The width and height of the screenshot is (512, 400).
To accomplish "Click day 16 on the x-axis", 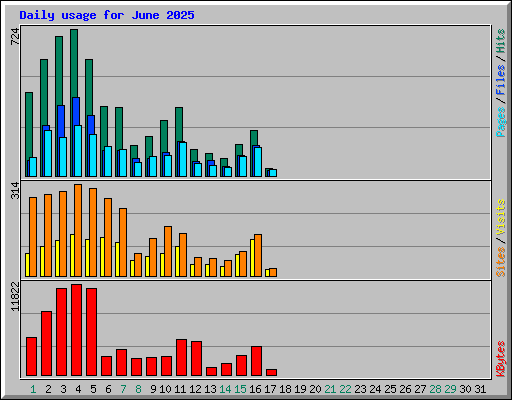I will point(255,389).
